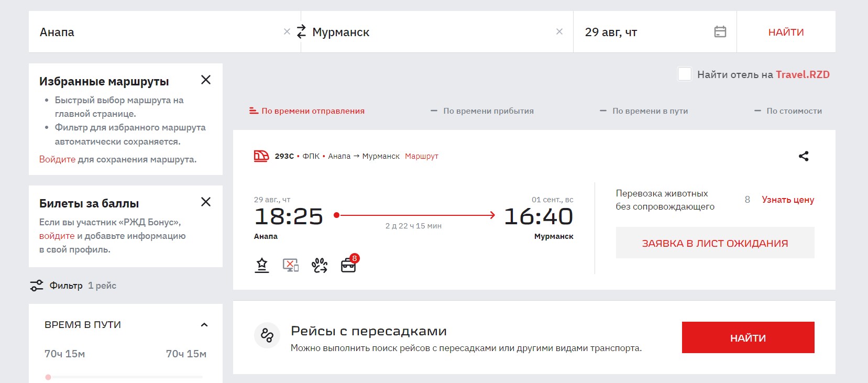This screenshot has width=868, height=383.
Task: Close the Билеты за баллы panel
Action: point(206,202)
